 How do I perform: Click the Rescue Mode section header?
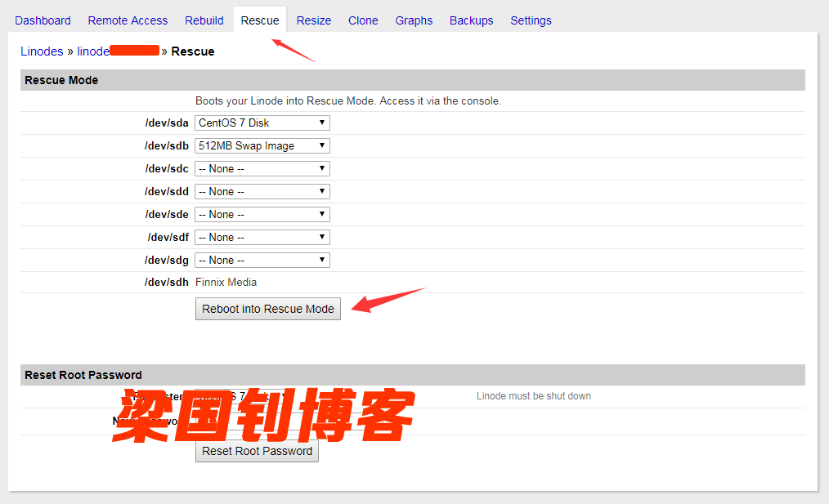pos(412,80)
